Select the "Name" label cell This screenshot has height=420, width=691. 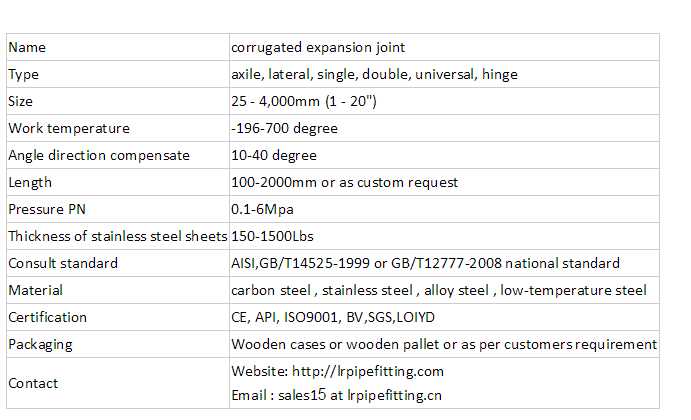click(27, 48)
